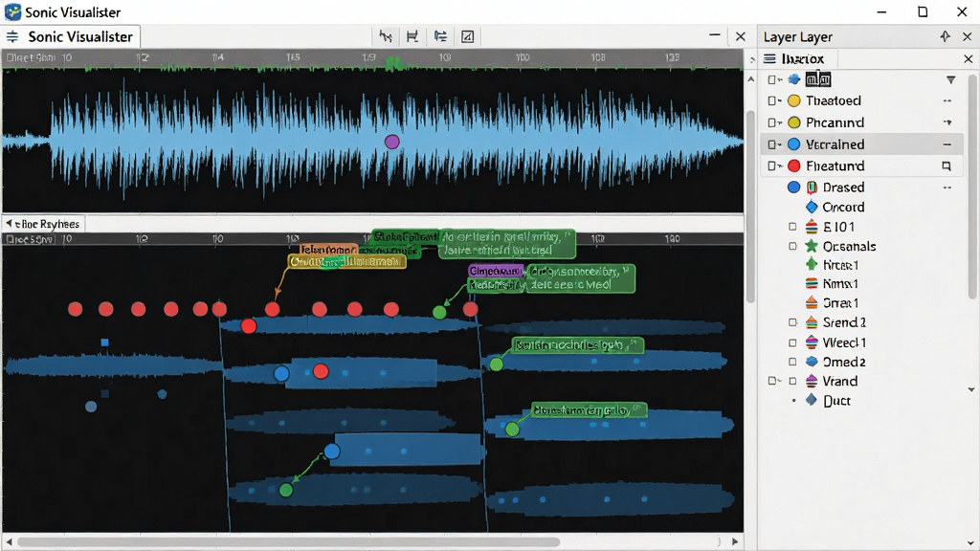Click the small square icon on Fbeatund row

pos(947,166)
